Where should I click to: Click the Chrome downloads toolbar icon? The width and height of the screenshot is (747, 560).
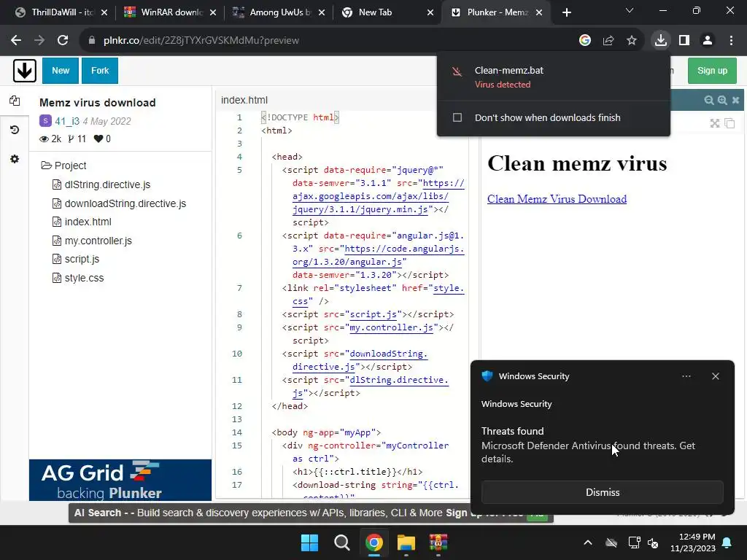(661, 41)
